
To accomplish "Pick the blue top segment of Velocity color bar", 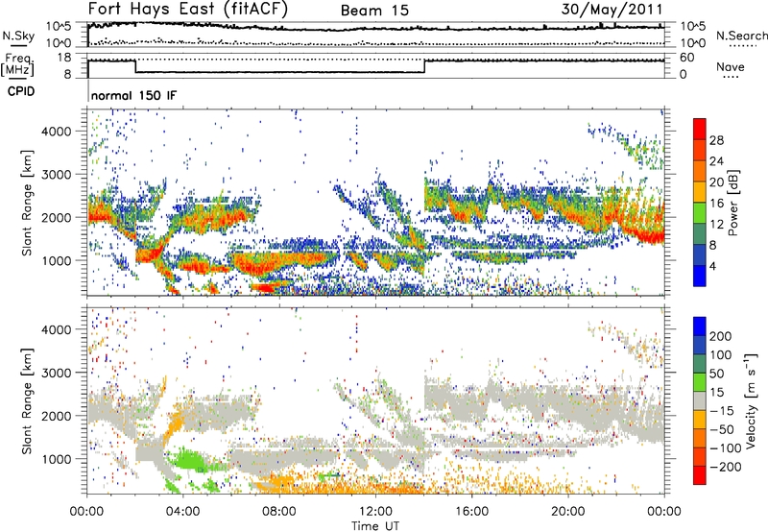I will click(x=700, y=326).
